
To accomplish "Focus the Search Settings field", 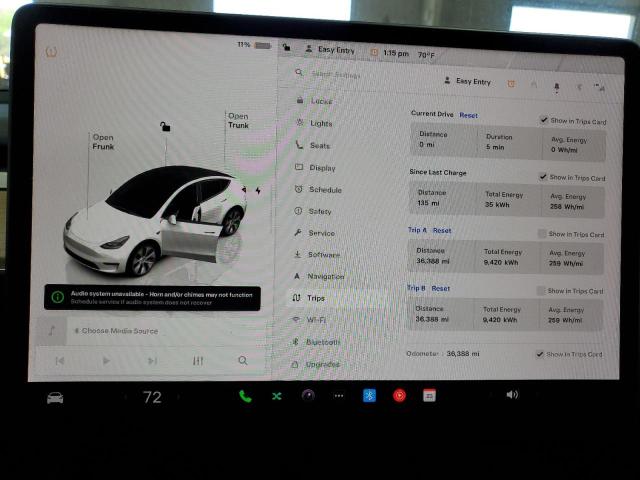I will [336, 74].
